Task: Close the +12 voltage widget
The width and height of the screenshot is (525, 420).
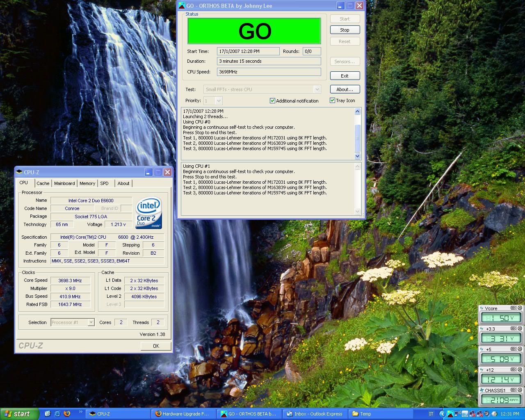Action: [520, 370]
